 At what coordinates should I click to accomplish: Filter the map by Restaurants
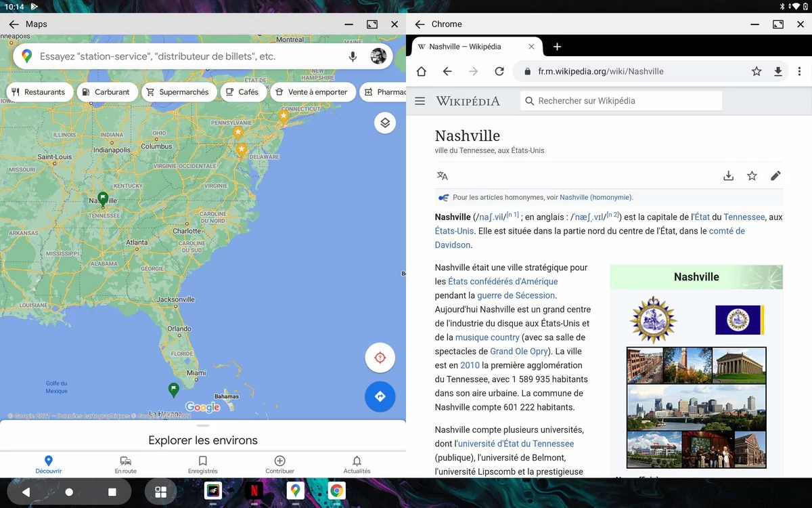click(39, 92)
